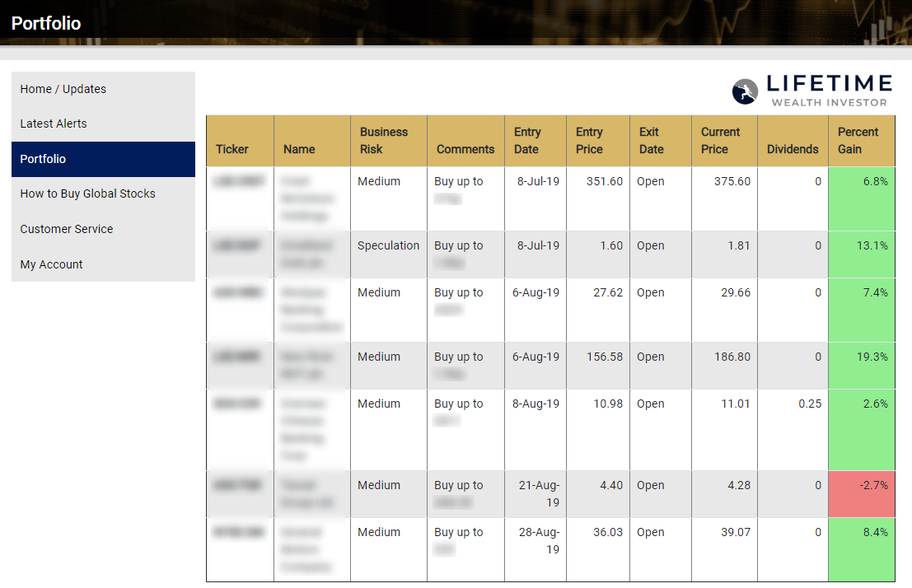This screenshot has height=588, width=912.
Task: Click the Comments column header
Action: pyautogui.click(x=466, y=142)
